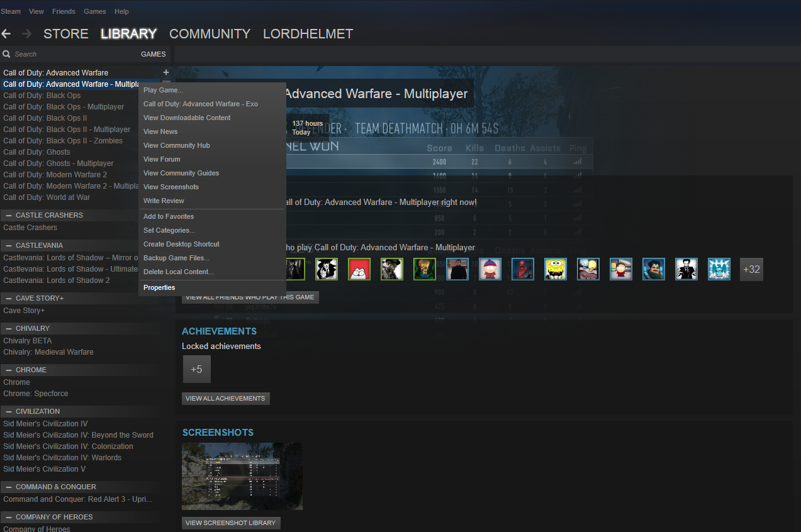Open the blue crystal emblem friend avatar
Viewport: 801px width, 532px height.
pyautogui.click(x=719, y=269)
